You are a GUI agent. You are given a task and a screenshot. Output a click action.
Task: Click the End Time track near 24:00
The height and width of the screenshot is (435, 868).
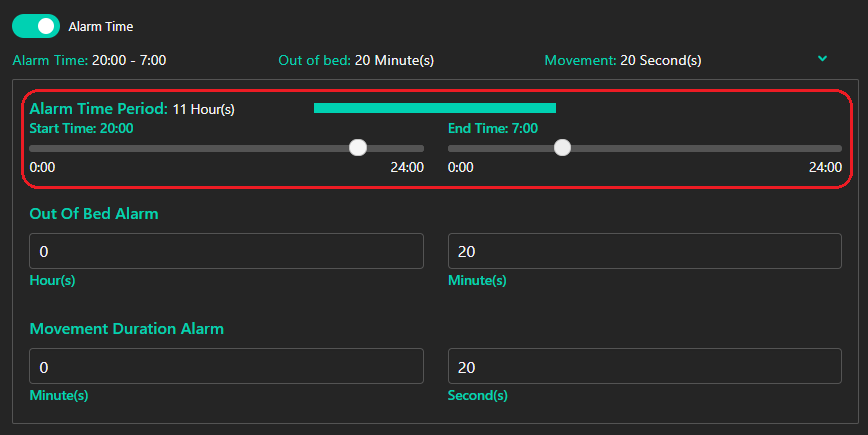(x=832, y=148)
